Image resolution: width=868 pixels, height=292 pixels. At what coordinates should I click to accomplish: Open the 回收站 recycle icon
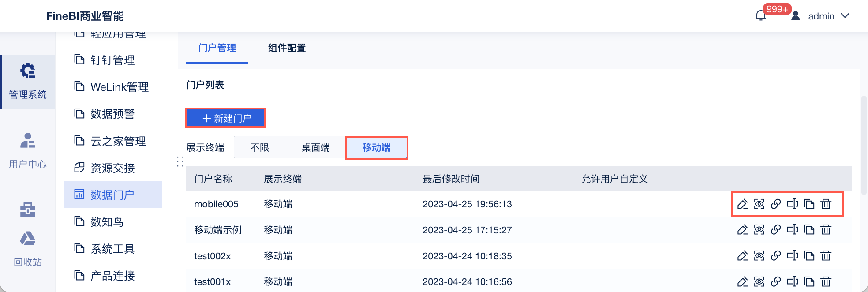28,239
